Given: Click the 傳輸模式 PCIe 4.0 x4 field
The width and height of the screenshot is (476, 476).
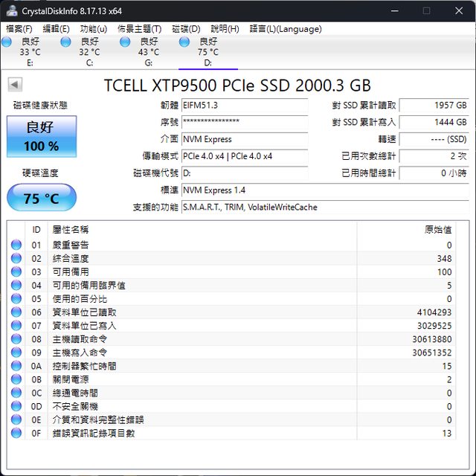Looking at the screenshot, I should (244, 156).
